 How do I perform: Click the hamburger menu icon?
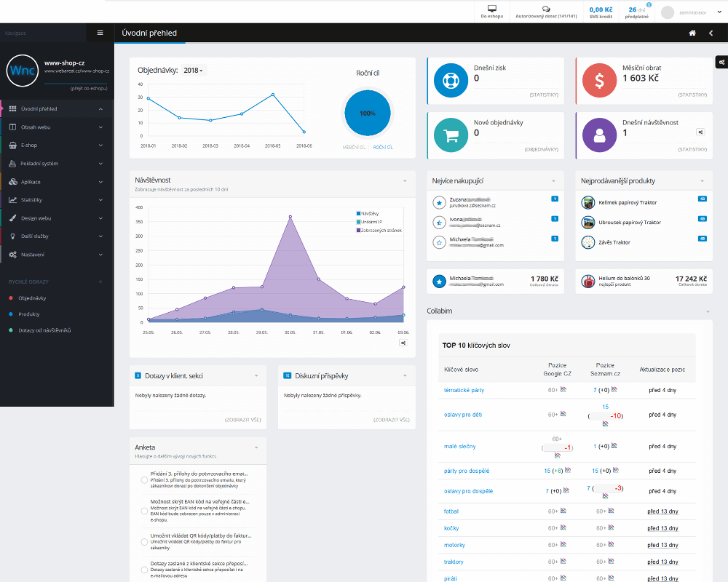click(x=100, y=33)
